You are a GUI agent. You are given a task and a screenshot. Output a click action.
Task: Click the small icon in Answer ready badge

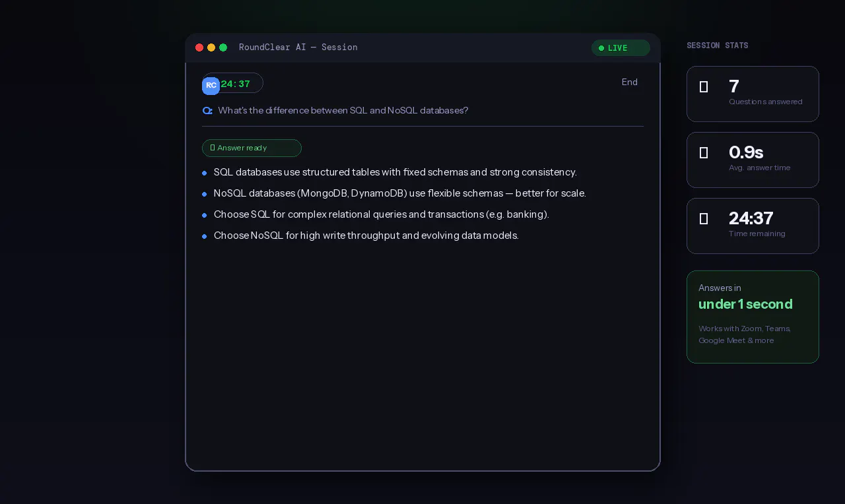pos(213,148)
